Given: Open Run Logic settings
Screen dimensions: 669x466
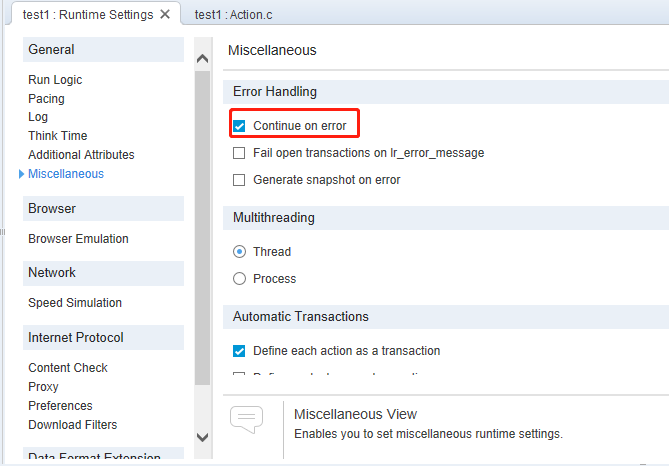Looking at the screenshot, I should [55, 80].
